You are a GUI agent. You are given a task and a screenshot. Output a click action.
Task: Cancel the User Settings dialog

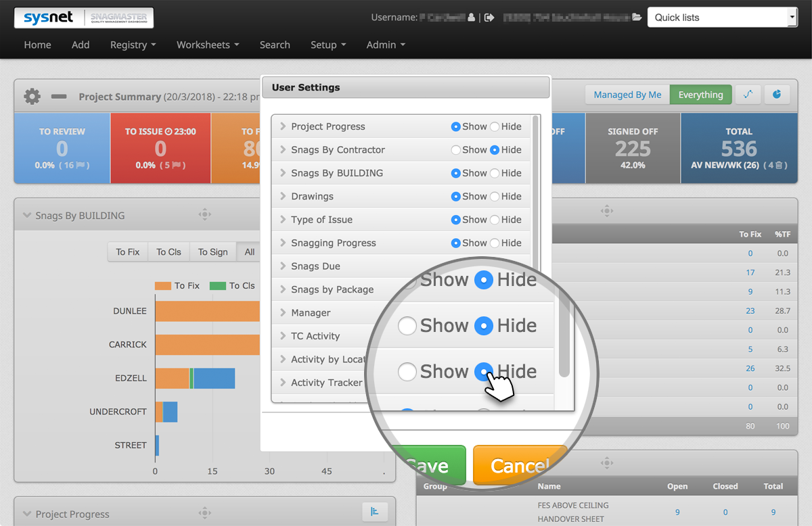pyautogui.click(x=520, y=465)
